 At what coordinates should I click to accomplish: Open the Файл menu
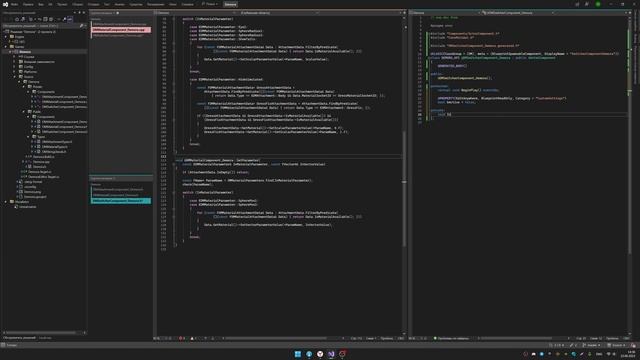point(14,4)
